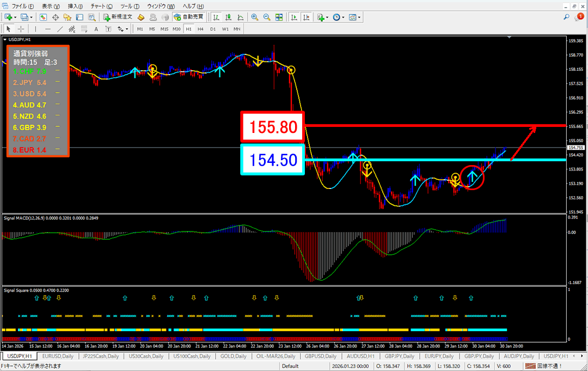Open the periodicity clock dropdown
Viewport: 588px width, 371px height.
(339, 17)
